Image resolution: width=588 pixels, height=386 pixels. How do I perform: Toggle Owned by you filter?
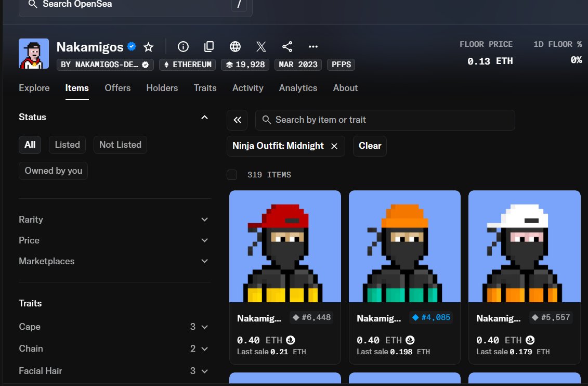[x=53, y=171]
